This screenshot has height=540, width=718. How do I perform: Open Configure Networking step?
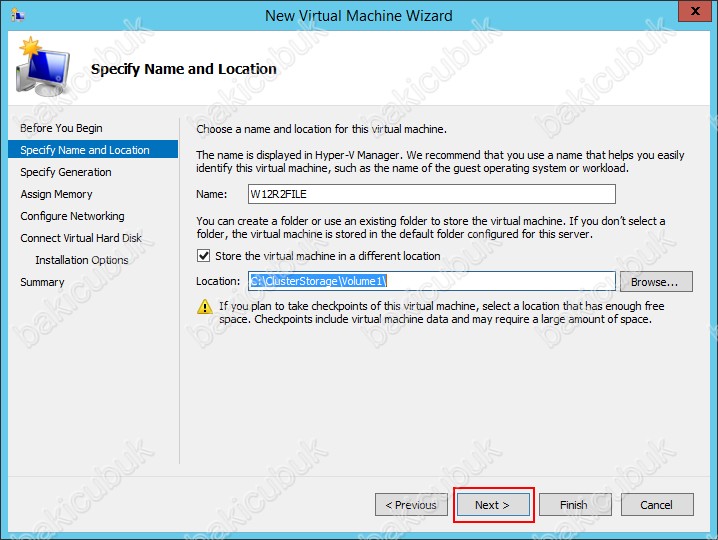72,216
